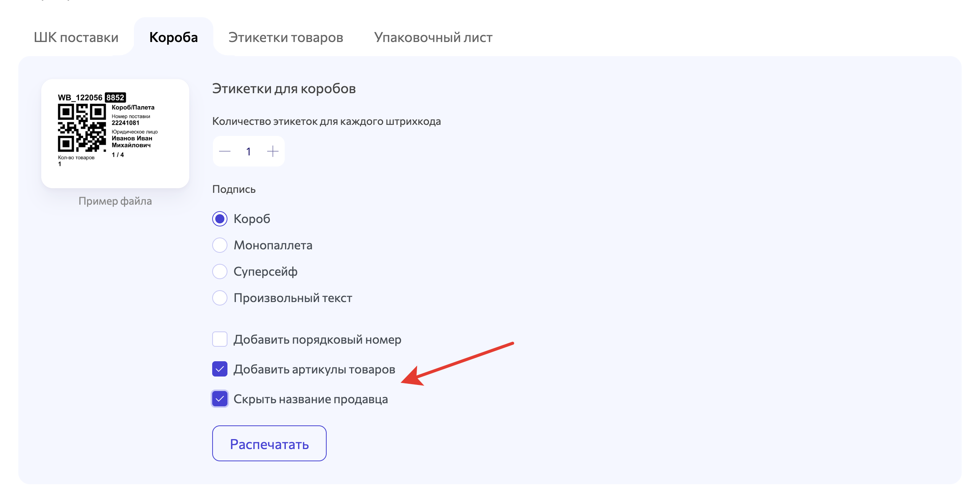Select the "Короб" radio option
This screenshot has width=980, height=501.
[220, 219]
